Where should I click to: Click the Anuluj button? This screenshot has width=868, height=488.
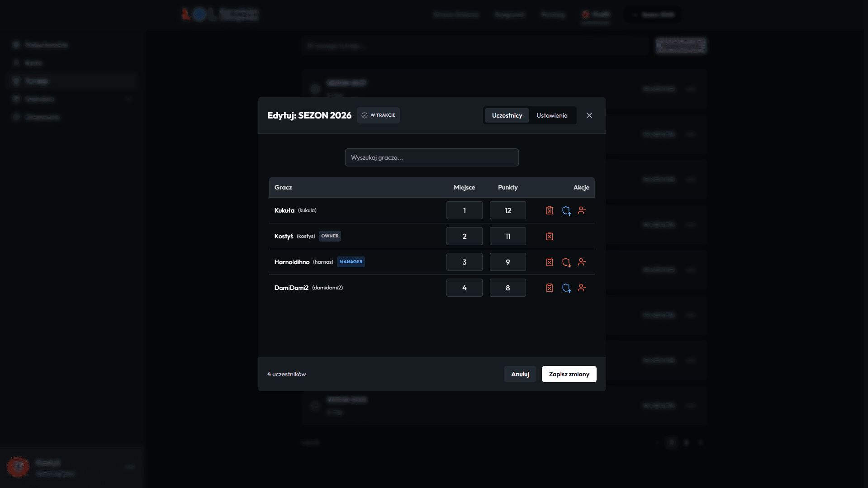520,374
